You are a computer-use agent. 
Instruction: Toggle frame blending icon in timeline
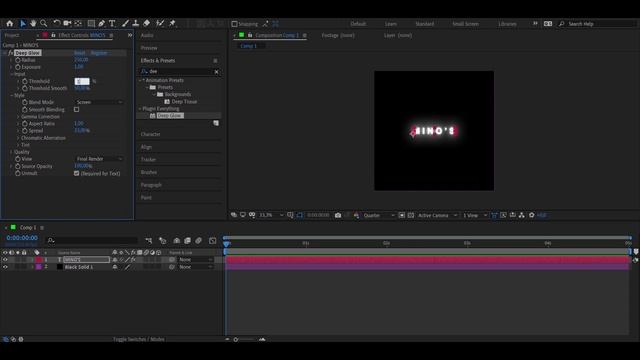187,241
